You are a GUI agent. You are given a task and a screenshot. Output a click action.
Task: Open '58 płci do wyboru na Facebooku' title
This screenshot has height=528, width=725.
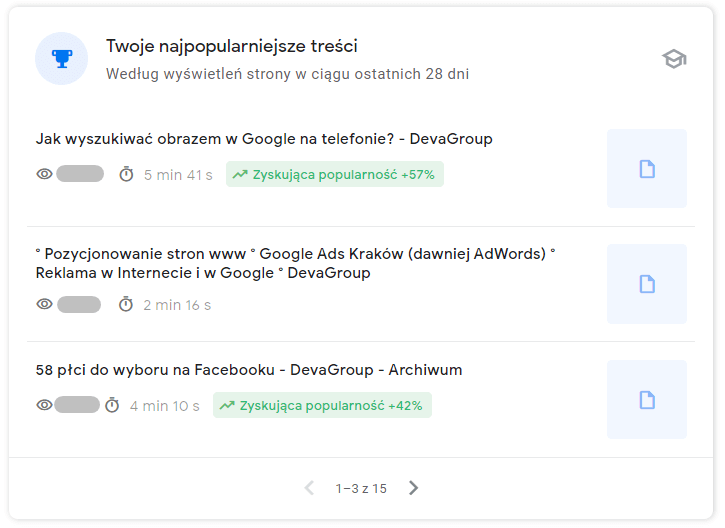248,370
